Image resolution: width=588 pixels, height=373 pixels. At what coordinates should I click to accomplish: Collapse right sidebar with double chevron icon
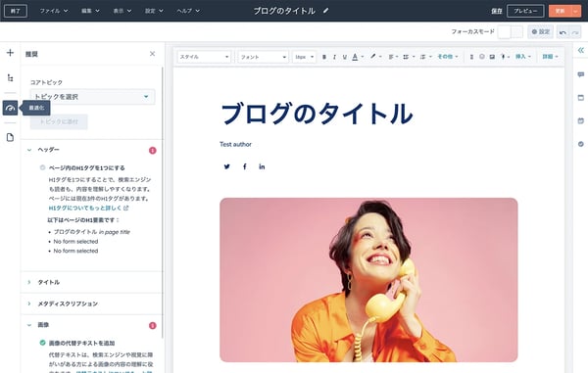[x=580, y=50]
